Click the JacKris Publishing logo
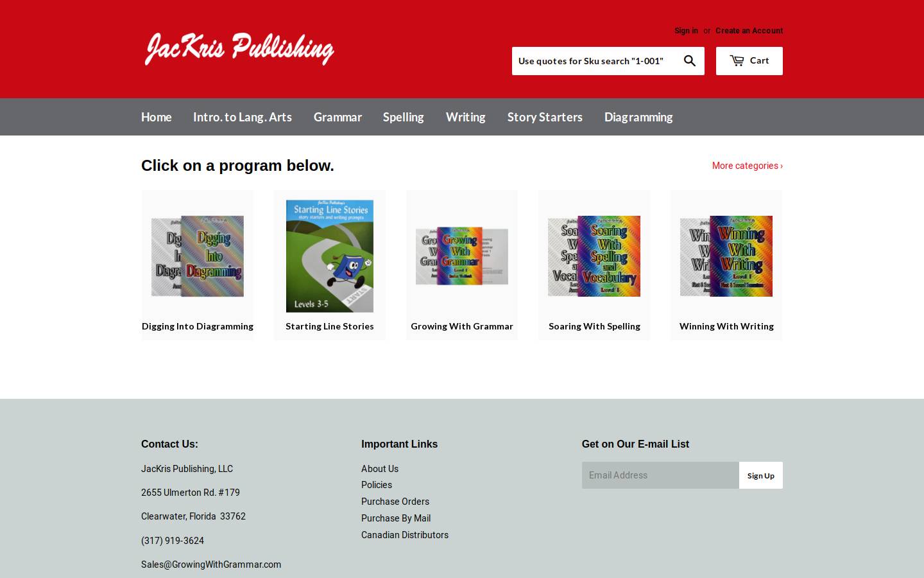The image size is (924, 578). click(x=239, y=49)
